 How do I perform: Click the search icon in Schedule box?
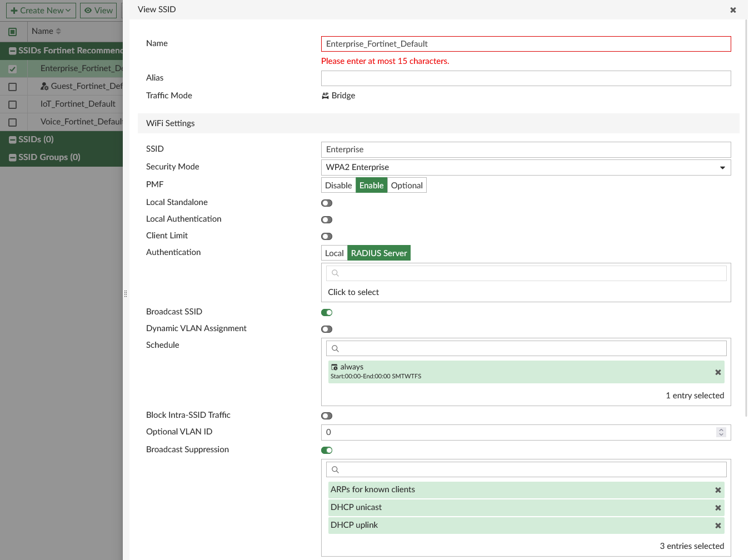click(x=335, y=348)
